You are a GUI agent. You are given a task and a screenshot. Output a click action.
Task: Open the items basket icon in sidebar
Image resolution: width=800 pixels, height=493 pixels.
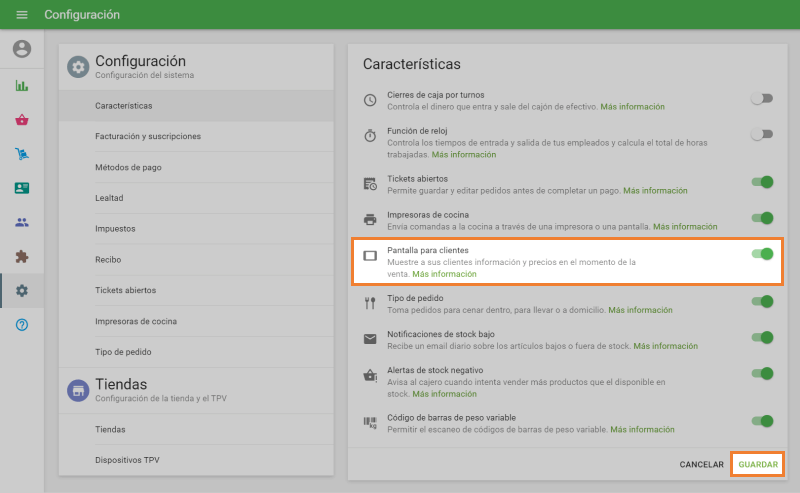pyautogui.click(x=22, y=120)
